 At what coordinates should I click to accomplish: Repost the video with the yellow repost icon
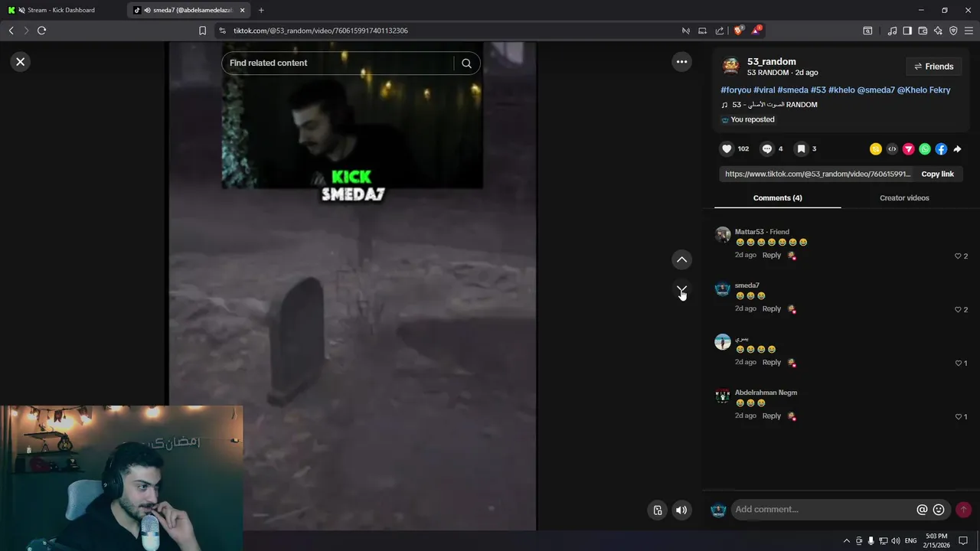876,149
